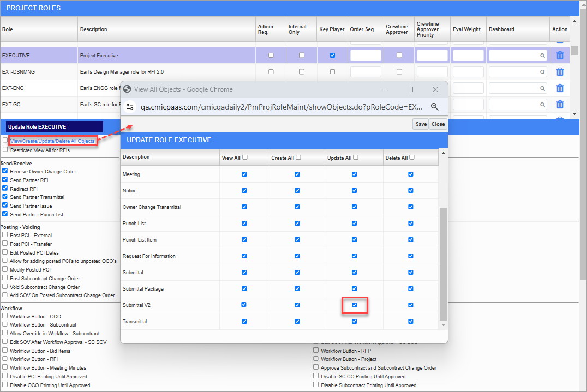587x392 pixels.
Task: Click popup objects list scroll-up arrow
Action: 443,153
